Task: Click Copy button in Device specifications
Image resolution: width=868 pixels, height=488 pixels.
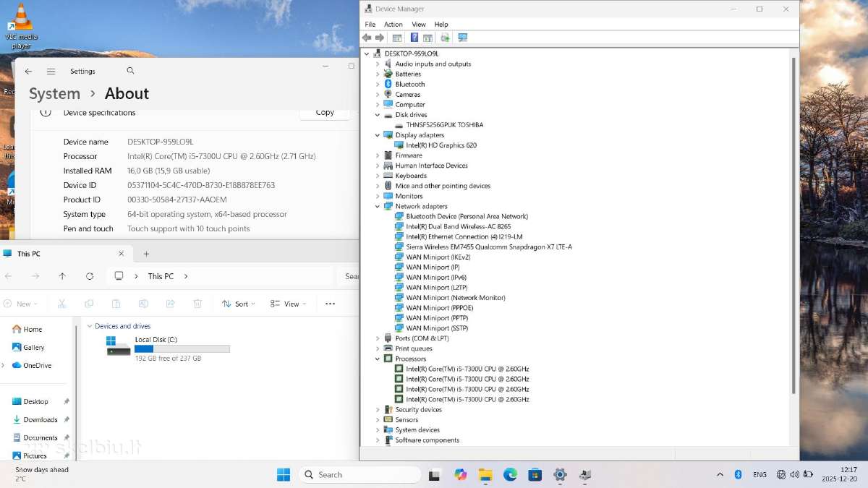Action: point(325,113)
